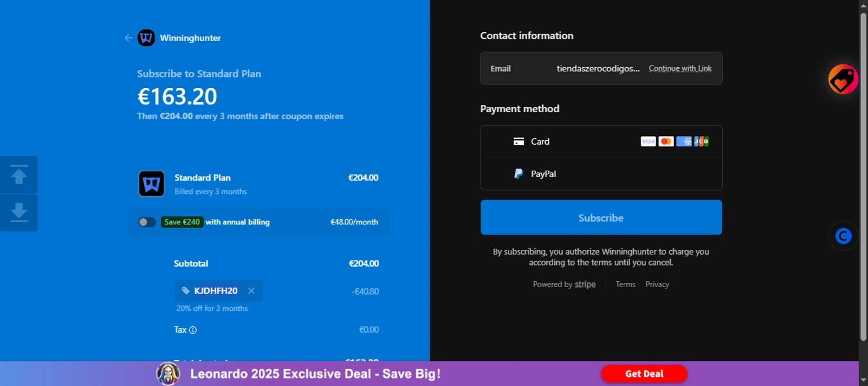
Task: Click the tag icon on coupon KJDHFH20
Action: tap(186, 291)
